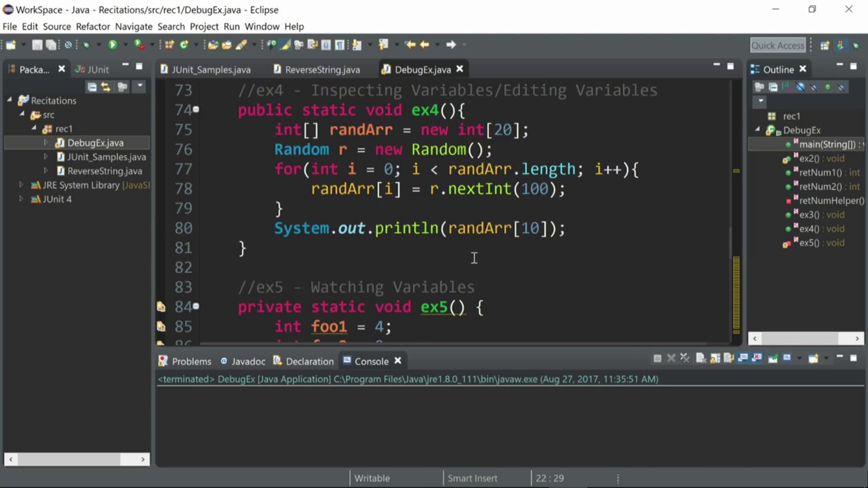Click the Save All toolbar icon
This screenshot has height=488, width=868.
pos(51,45)
